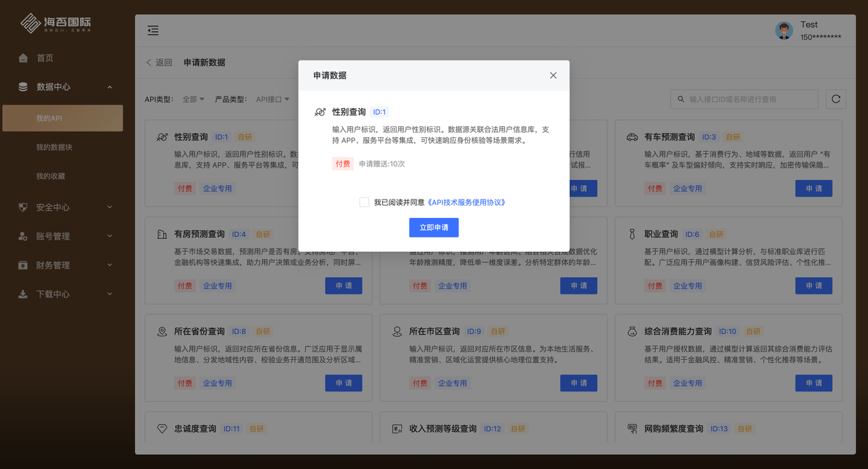Check the API agreement checkbox
The width and height of the screenshot is (868, 469).
point(364,202)
